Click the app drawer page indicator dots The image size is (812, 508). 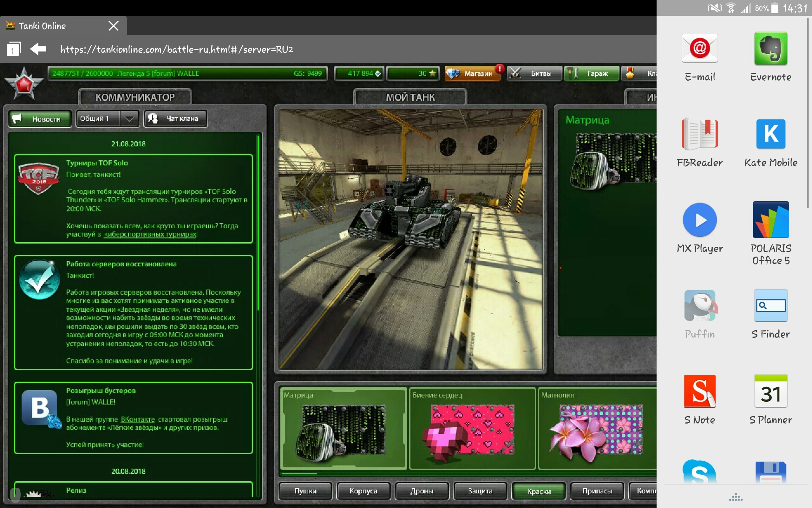click(x=736, y=497)
